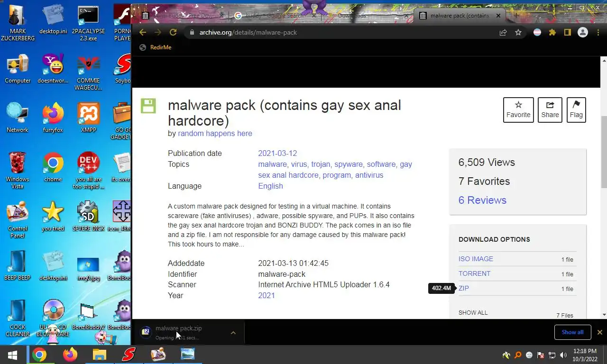Download the TORRENT option
607x364 pixels.
(x=474, y=273)
